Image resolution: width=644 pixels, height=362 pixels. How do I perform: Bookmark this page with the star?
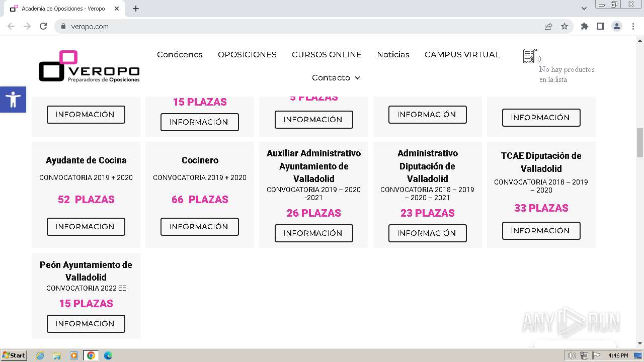[565, 27]
